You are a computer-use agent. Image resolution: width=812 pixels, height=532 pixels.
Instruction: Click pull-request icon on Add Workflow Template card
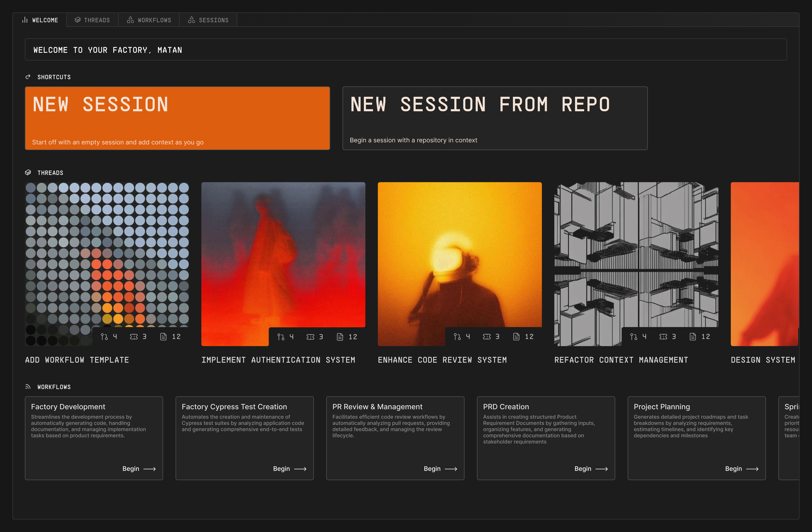[104, 337]
